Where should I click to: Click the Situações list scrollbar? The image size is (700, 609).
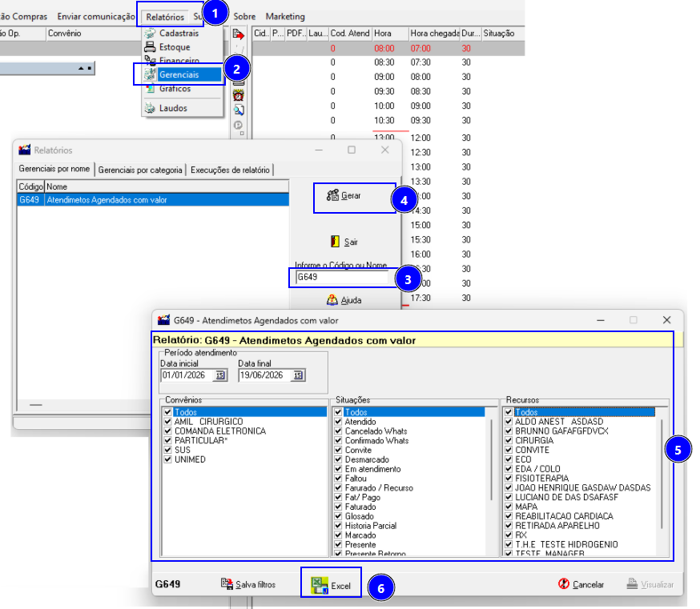click(492, 459)
